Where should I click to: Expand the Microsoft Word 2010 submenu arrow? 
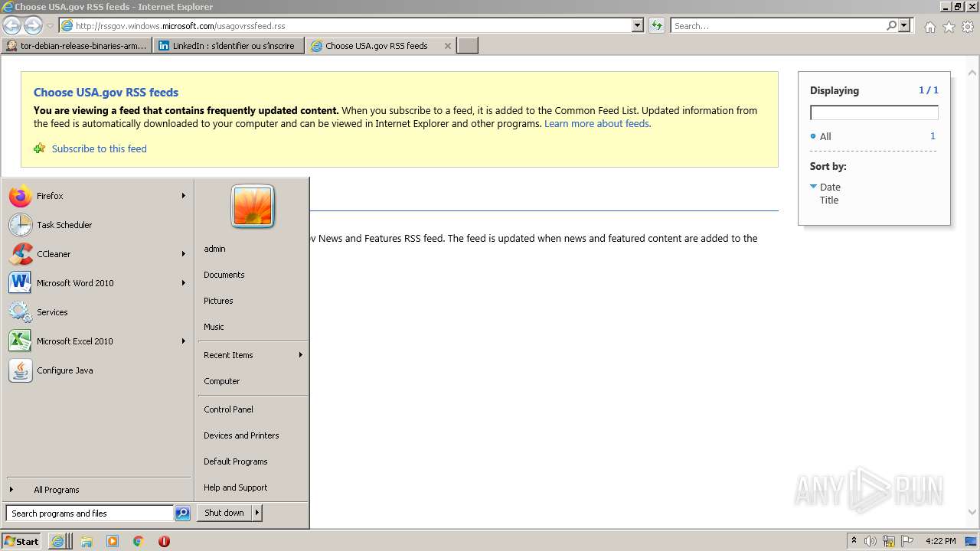[184, 283]
